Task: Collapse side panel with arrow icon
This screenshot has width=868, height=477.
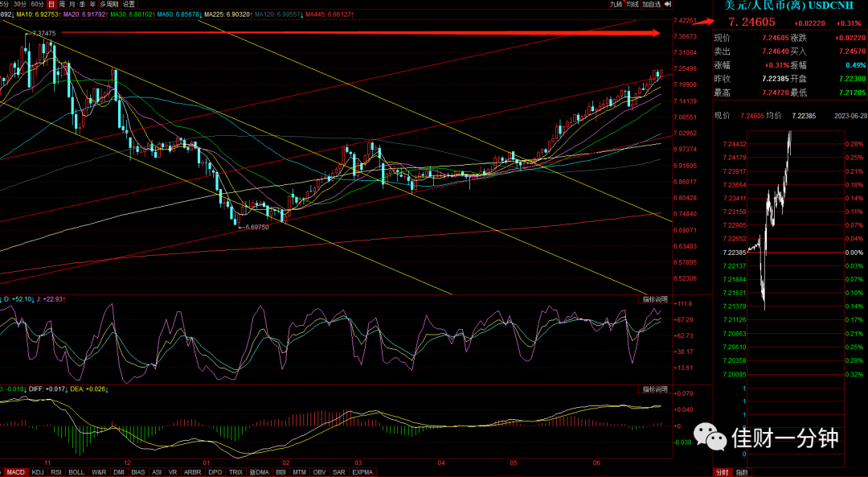Action: 668,4
